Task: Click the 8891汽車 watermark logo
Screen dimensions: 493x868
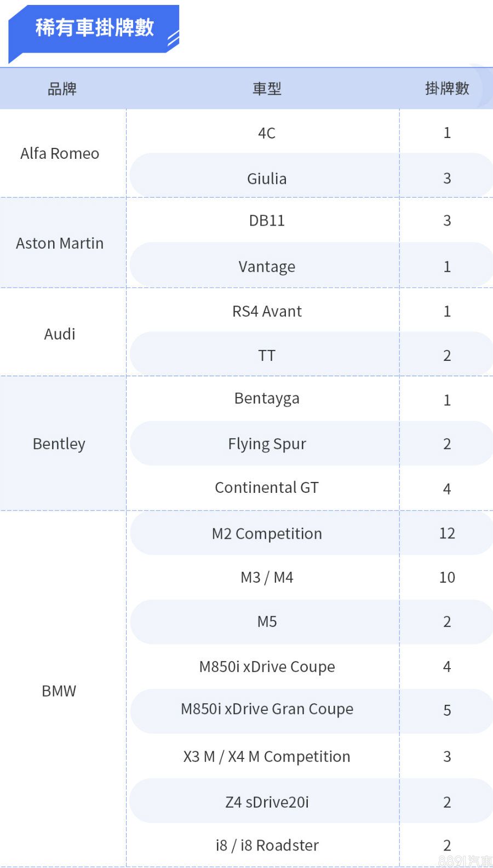Action: pyautogui.click(x=465, y=861)
